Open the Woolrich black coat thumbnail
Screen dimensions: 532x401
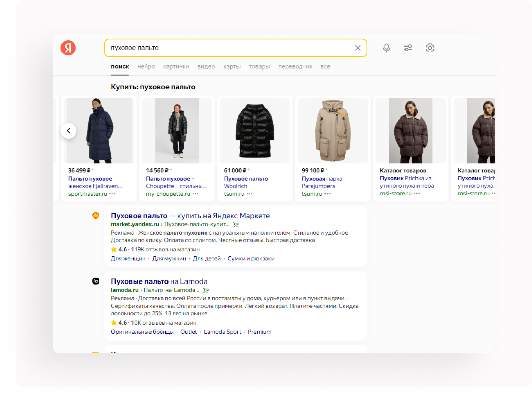(x=255, y=131)
